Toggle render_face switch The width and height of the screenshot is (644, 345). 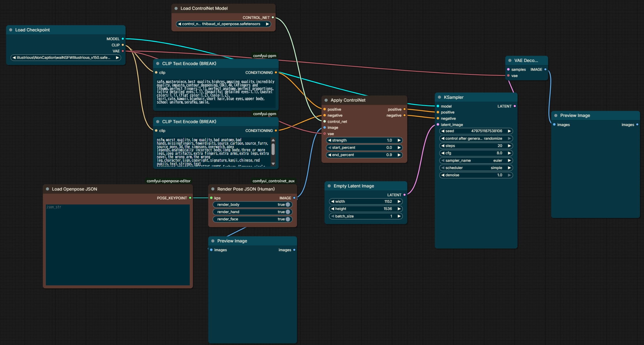coord(288,219)
